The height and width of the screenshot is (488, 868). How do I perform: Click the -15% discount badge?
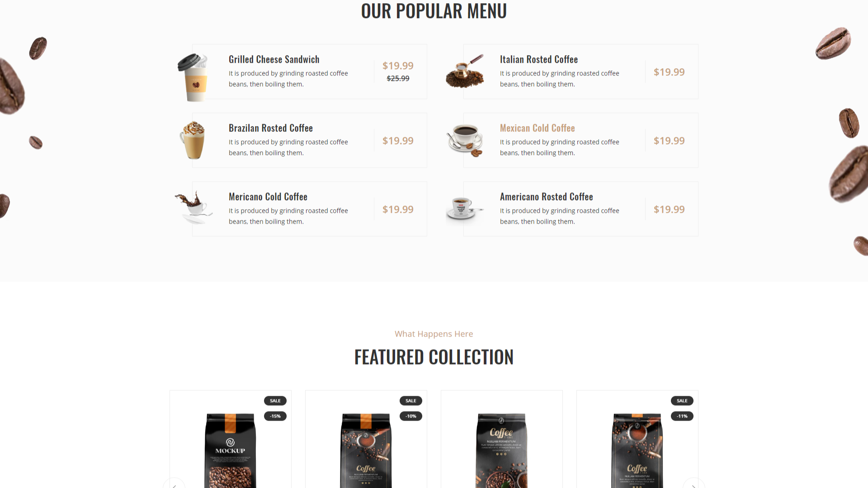point(275,416)
